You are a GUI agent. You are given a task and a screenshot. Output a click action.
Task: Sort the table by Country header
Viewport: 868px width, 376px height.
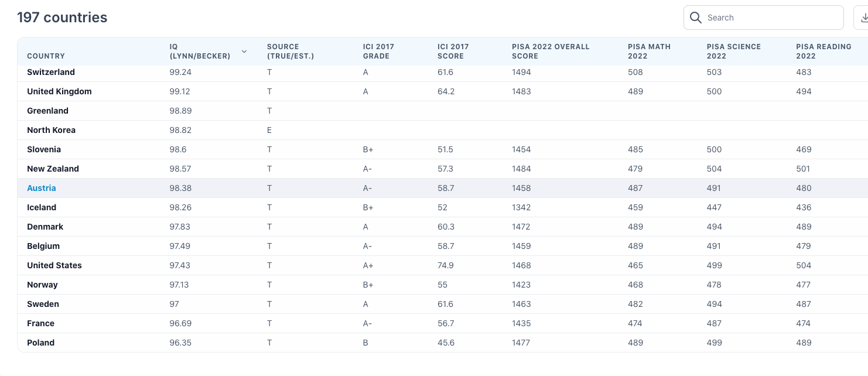(x=46, y=56)
